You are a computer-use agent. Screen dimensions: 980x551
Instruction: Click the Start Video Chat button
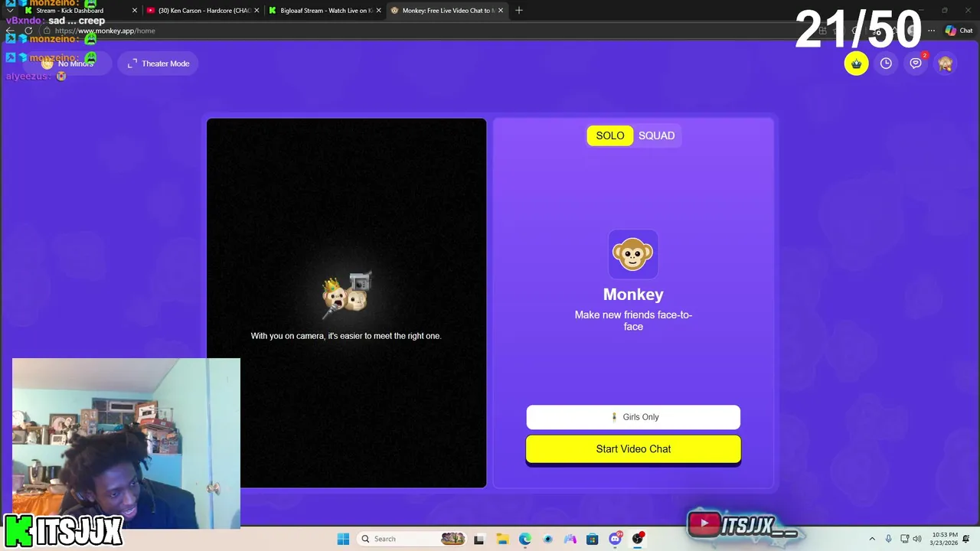pos(633,449)
